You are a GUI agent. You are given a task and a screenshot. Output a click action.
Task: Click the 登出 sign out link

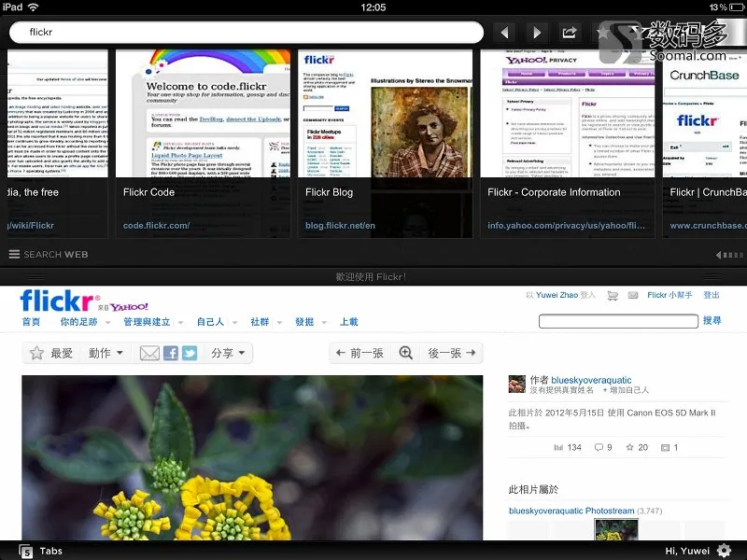[x=712, y=295]
